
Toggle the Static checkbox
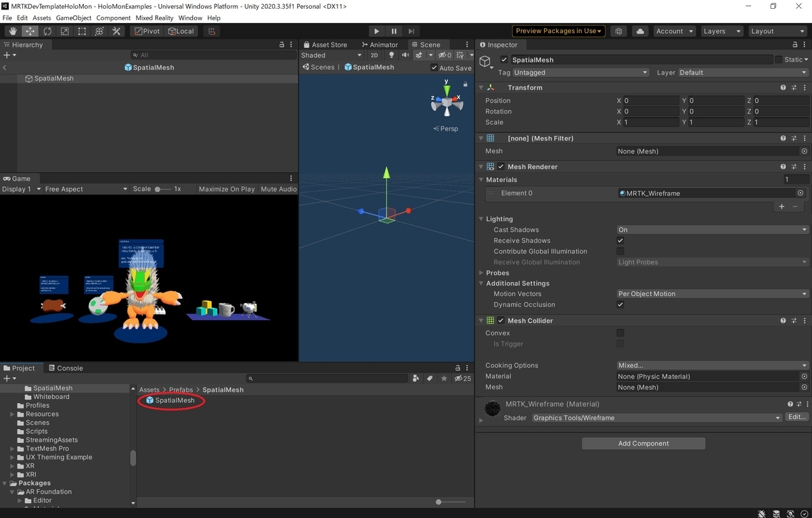[x=779, y=60]
